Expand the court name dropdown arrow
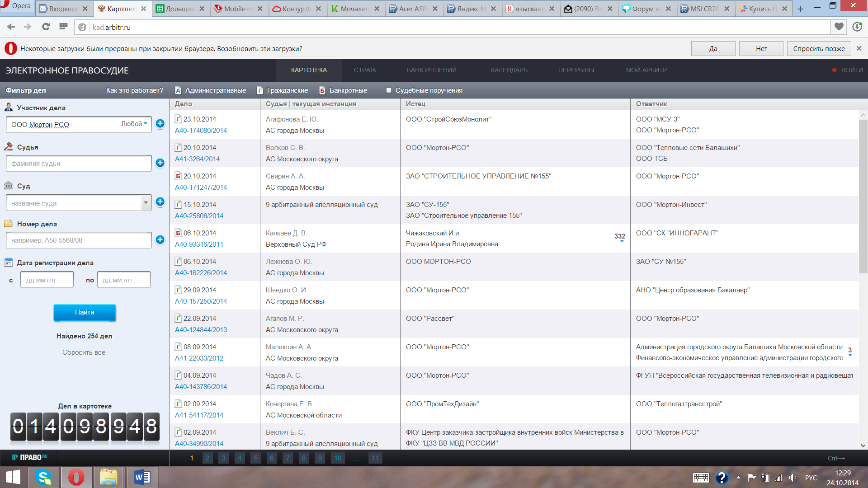Image resolution: width=868 pixels, height=488 pixels. 146,203
